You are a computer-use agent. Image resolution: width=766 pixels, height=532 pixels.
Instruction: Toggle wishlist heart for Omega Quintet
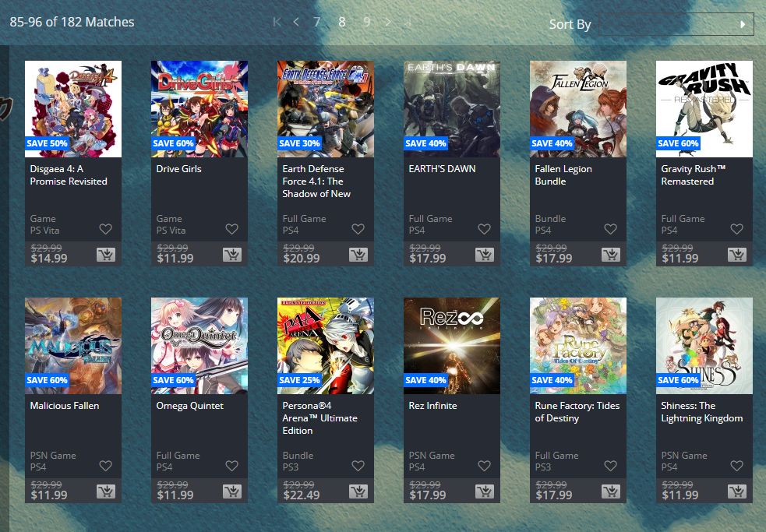231,466
